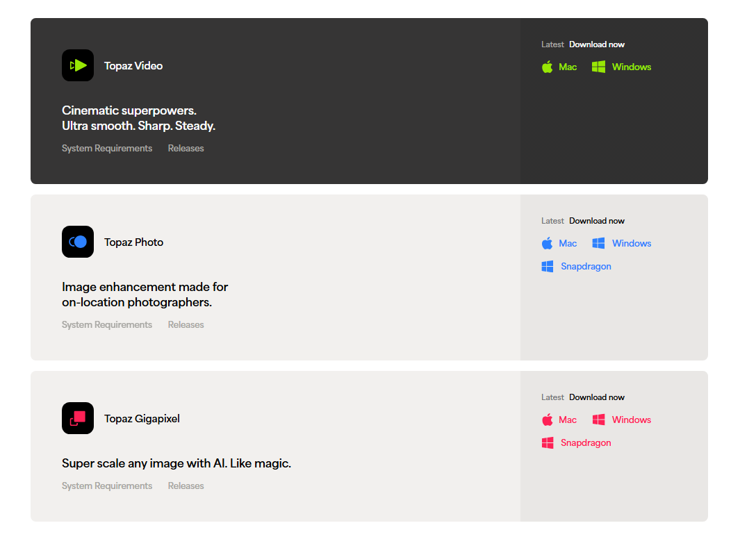Download Topaz Video for Mac
This screenshot has width=756, height=539.
567,67
